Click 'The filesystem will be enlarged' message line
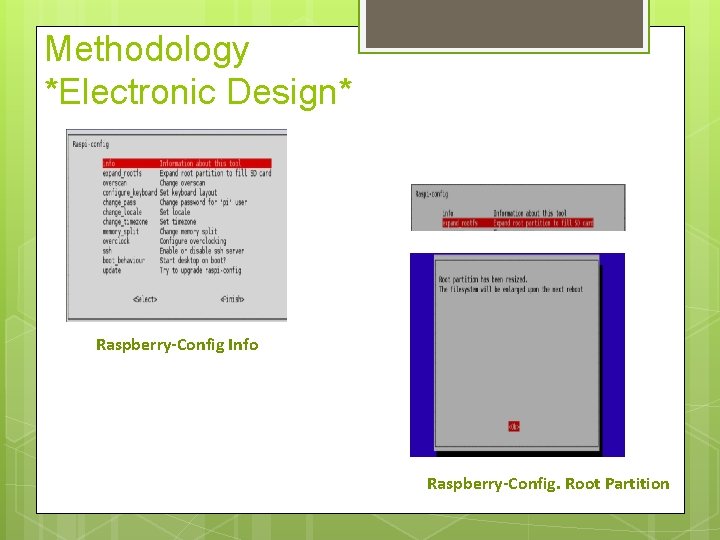Viewport: 720px width, 540px height. 511,289
